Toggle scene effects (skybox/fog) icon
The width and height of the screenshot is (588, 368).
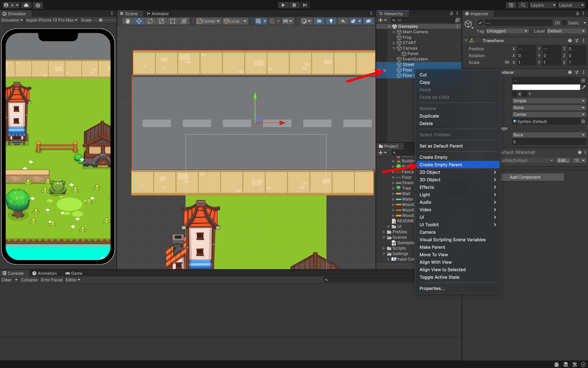[353, 21]
